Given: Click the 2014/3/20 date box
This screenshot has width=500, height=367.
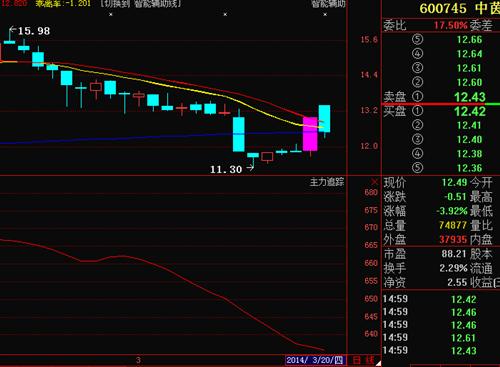Looking at the screenshot, I should click(314, 360).
